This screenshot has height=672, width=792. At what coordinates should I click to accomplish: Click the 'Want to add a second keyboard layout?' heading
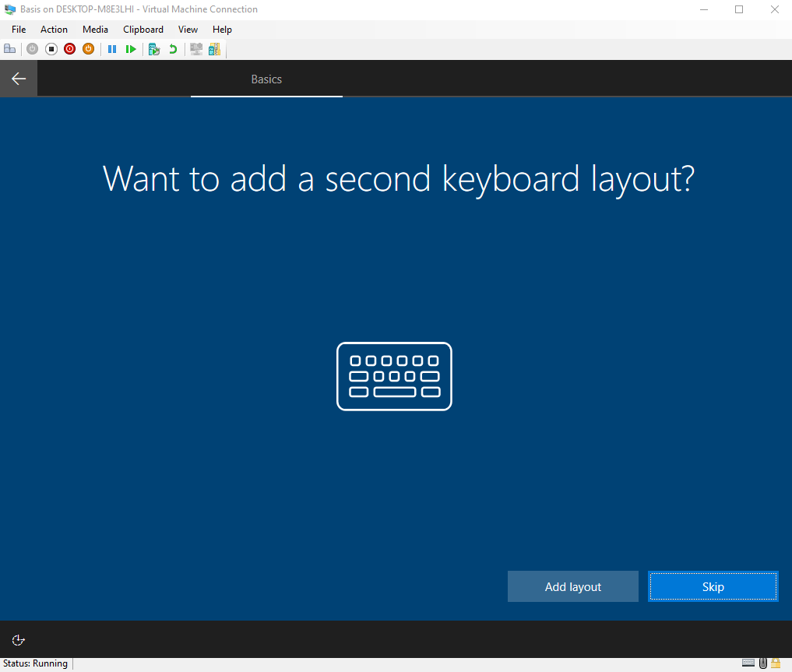(399, 179)
